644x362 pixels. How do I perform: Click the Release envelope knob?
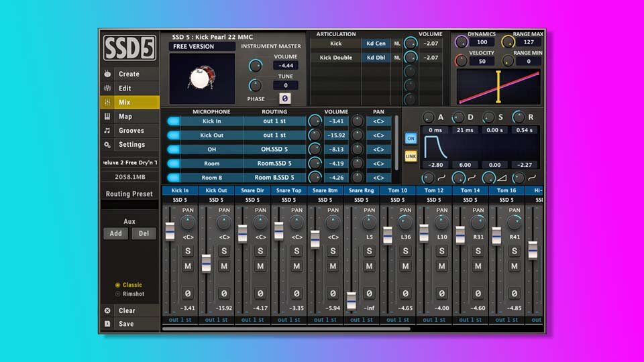pos(519,117)
